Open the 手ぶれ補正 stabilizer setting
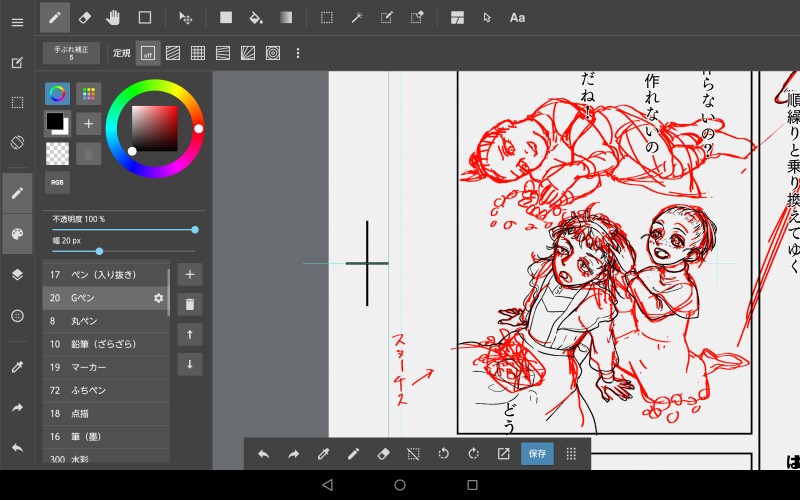Viewport: 800px width, 500px height. [x=71, y=53]
